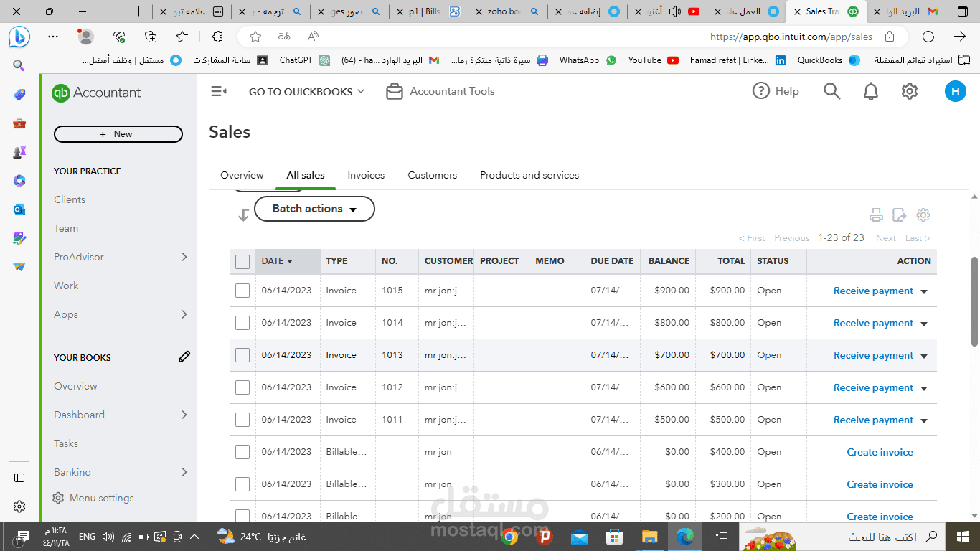This screenshot has height=551, width=980.
Task: Open the Mail app on the taskbar
Action: point(580,536)
